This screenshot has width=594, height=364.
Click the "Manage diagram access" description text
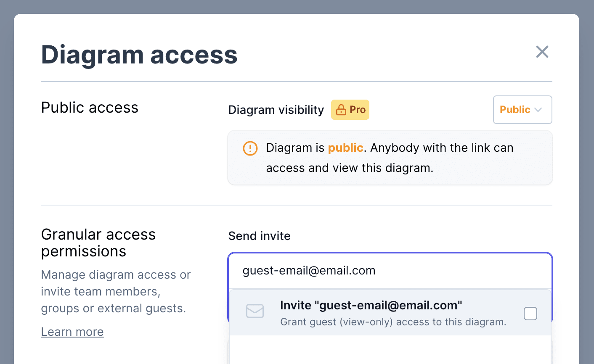[116, 291]
